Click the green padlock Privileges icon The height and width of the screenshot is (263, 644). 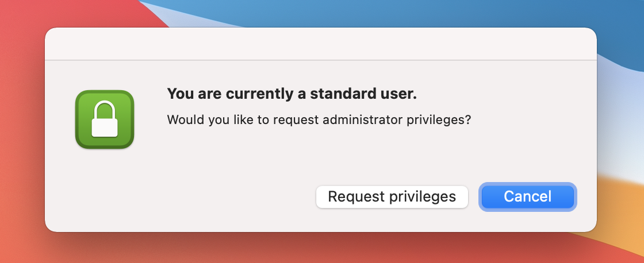click(x=104, y=119)
